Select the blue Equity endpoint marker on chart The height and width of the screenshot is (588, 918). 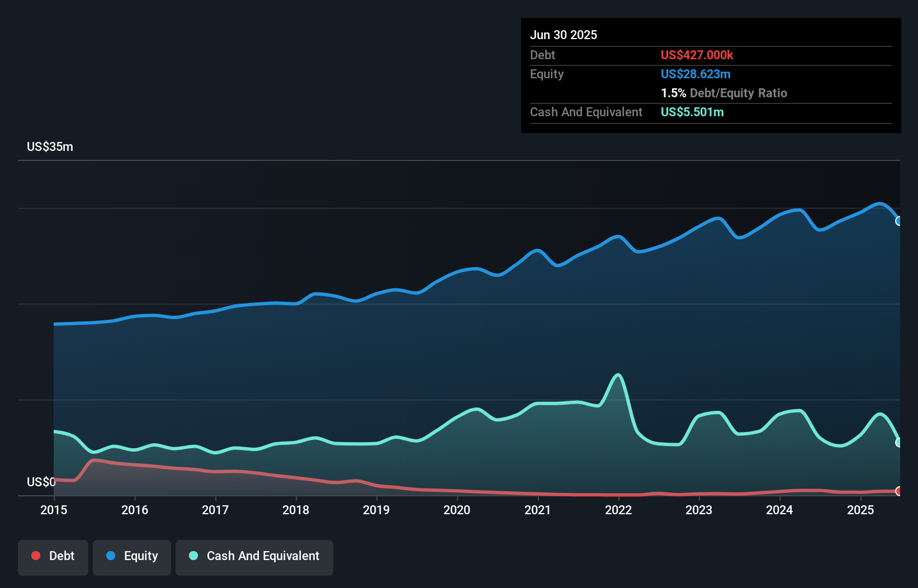pos(899,221)
